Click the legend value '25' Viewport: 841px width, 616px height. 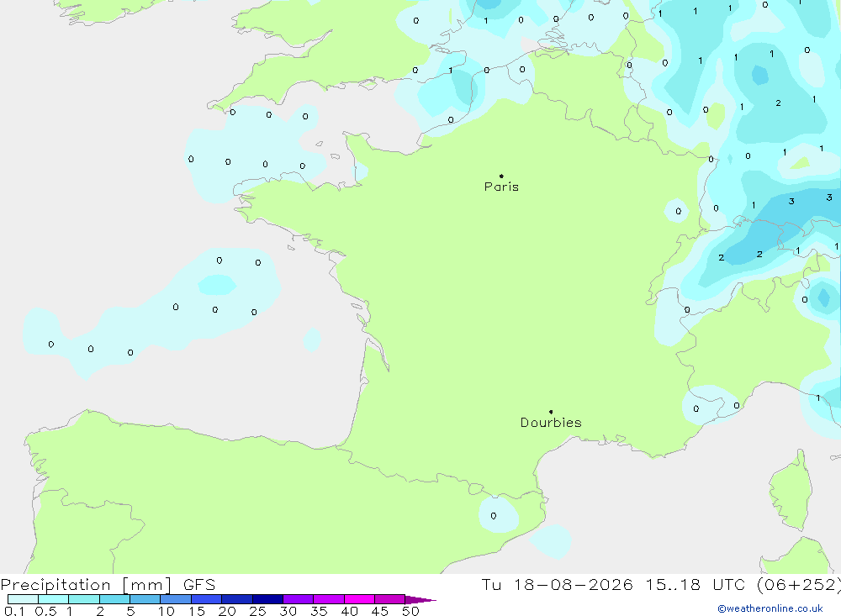click(258, 611)
